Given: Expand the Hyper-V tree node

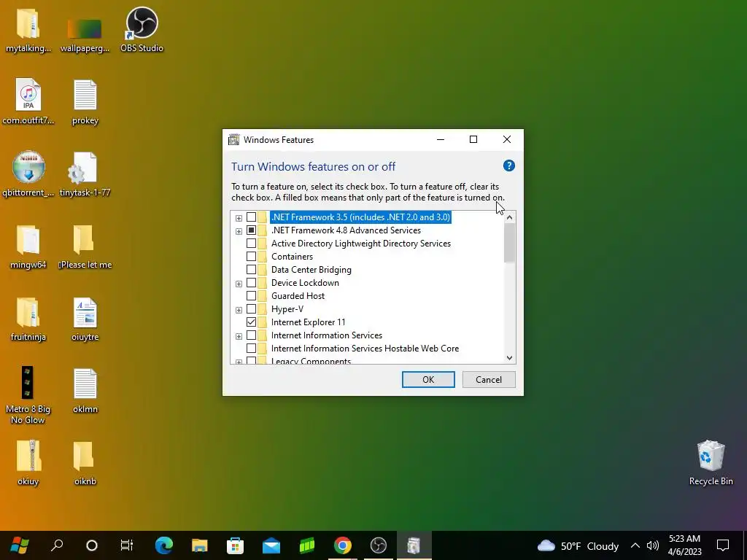Looking at the screenshot, I should pyautogui.click(x=239, y=310).
